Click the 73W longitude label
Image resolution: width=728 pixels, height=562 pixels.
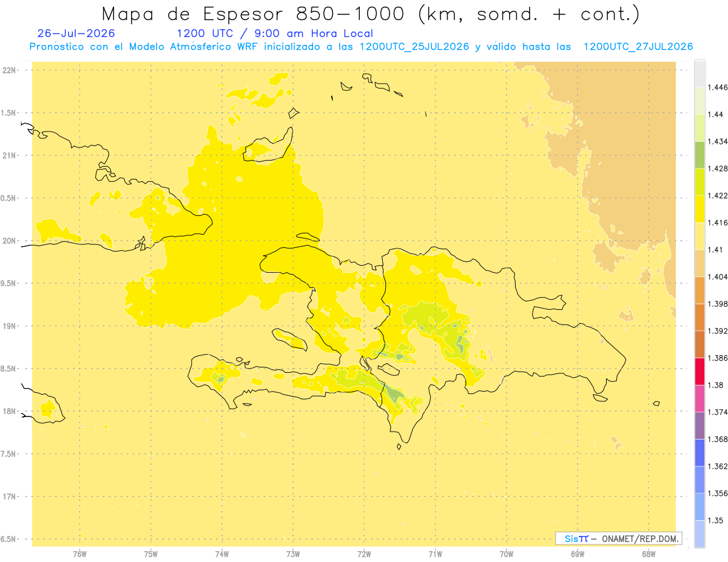click(x=292, y=554)
